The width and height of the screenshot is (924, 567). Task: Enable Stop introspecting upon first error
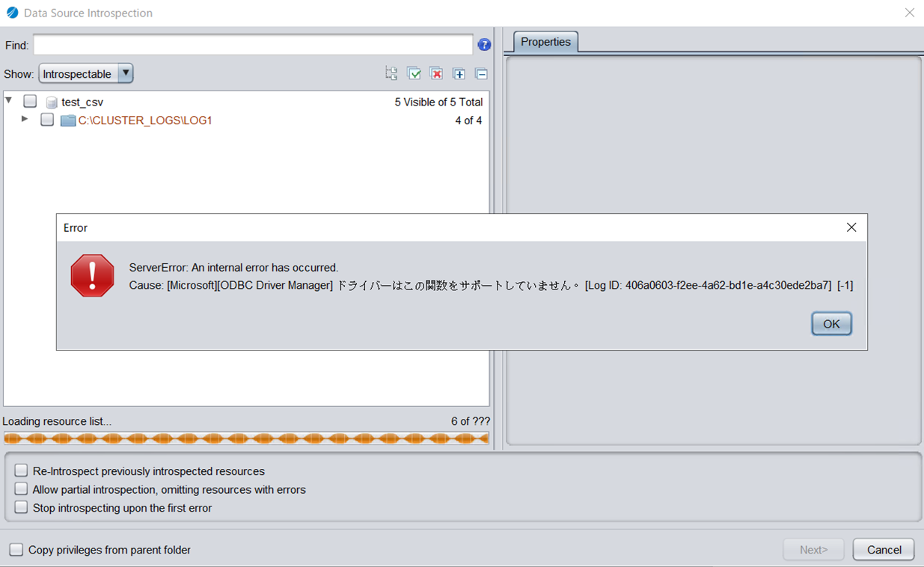21,507
